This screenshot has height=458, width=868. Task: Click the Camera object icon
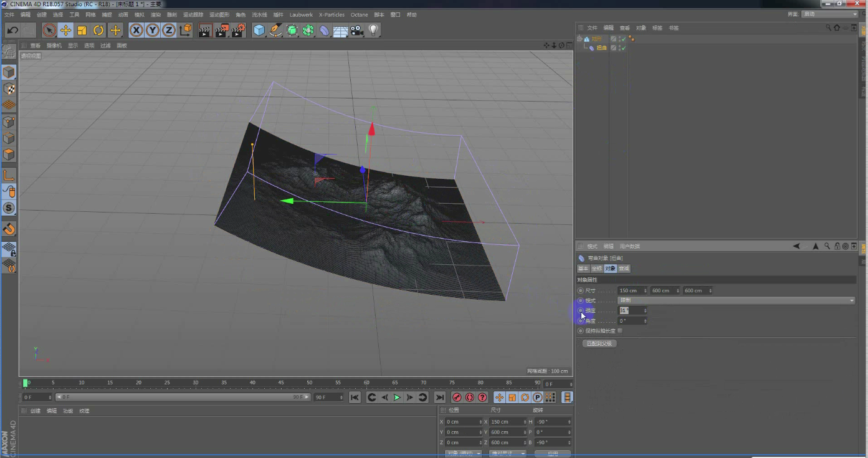pos(356,31)
